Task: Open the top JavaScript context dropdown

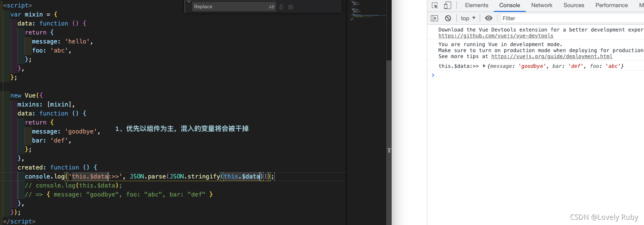Action: 468,18
